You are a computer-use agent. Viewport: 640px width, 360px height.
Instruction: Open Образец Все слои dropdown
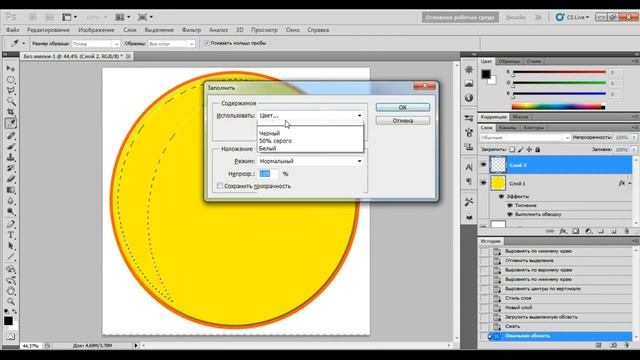(x=171, y=44)
